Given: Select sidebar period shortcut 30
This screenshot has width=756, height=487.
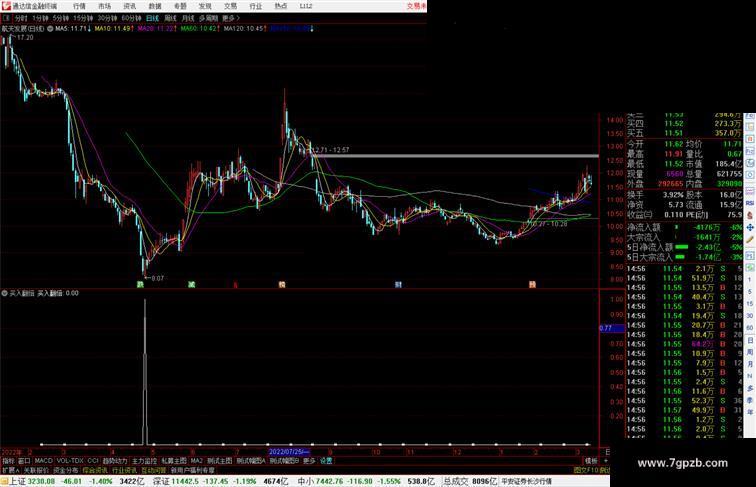Looking at the screenshot, I should (750, 316).
